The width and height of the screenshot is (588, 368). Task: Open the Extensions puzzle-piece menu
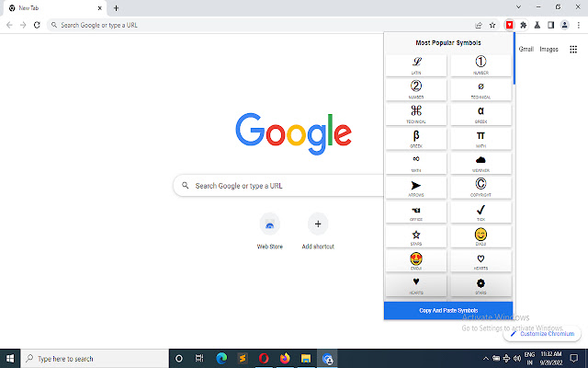click(523, 25)
